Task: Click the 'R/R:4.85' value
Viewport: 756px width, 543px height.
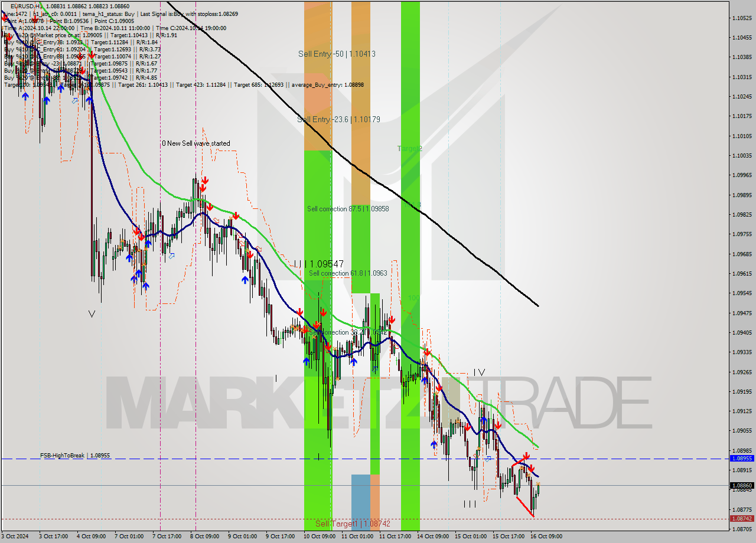Action: point(146,78)
